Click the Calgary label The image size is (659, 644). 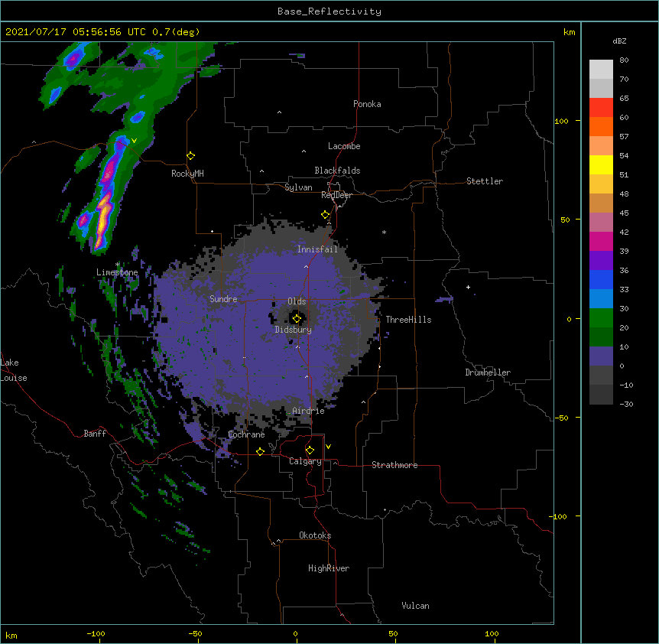click(305, 461)
